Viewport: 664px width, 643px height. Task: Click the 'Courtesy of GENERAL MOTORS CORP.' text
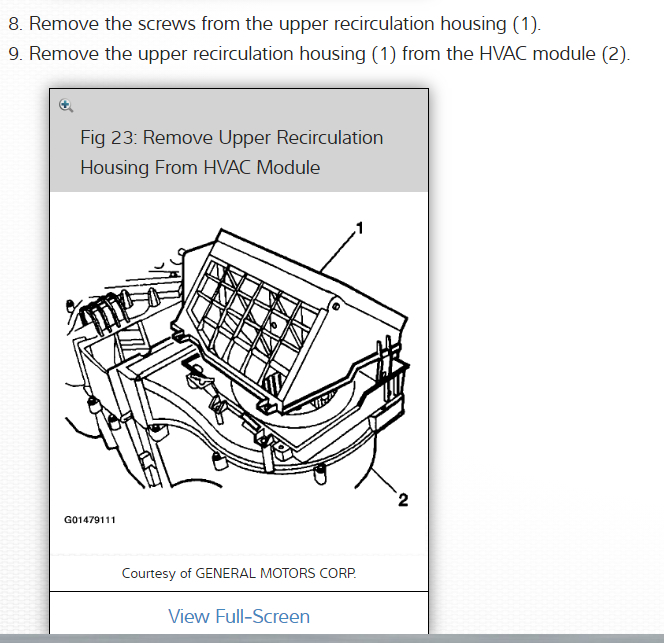click(x=239, y=573)
